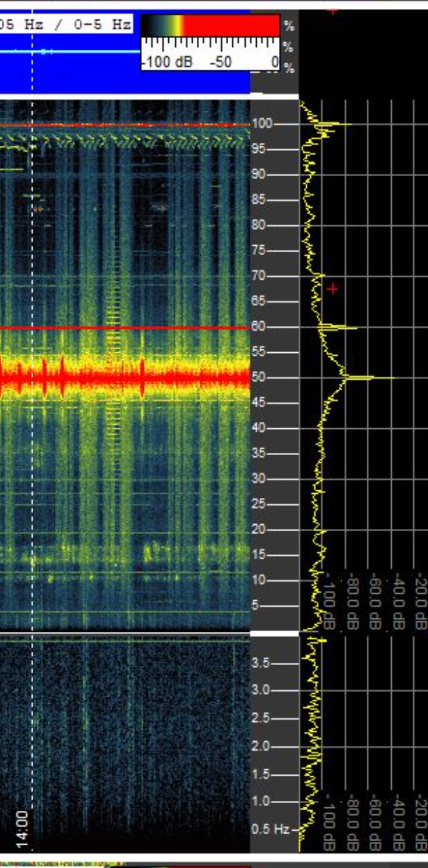Click the thin red 60 Hz line in the waterfall
Viewport: 428px width, 868px height.
click(x=149, y=328)
